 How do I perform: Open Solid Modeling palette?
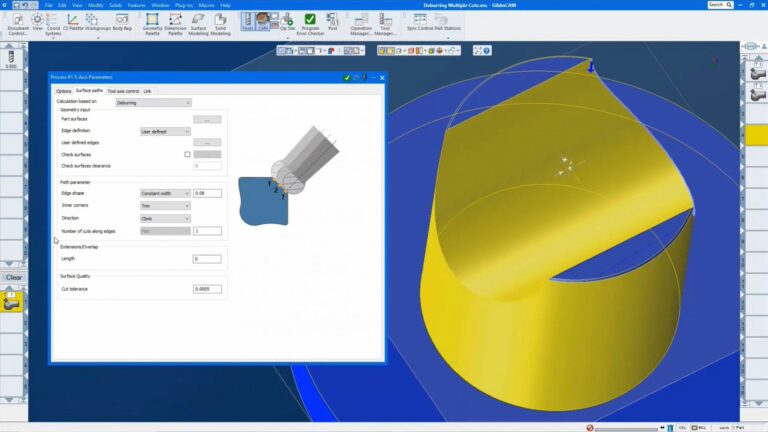(x=220, y=24)
